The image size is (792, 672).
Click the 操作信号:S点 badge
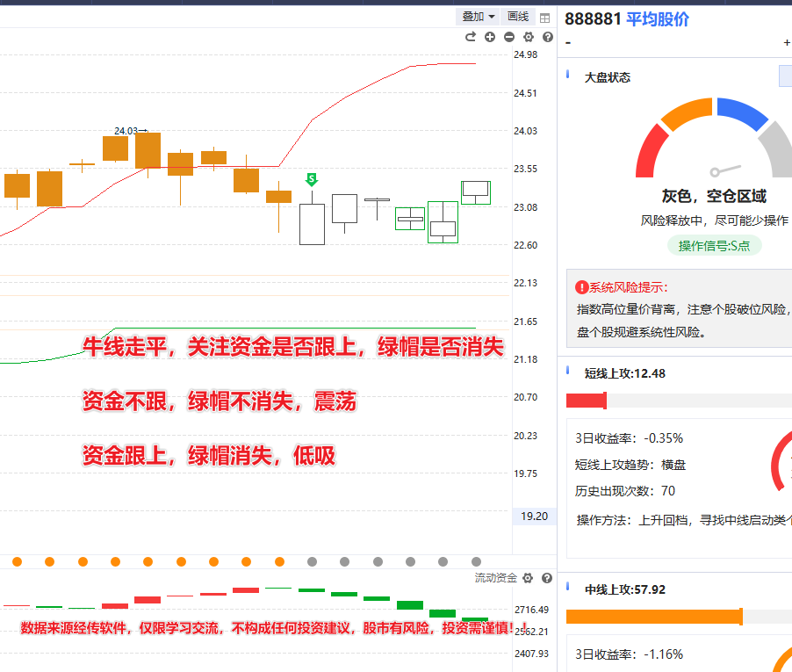(715, 246)
